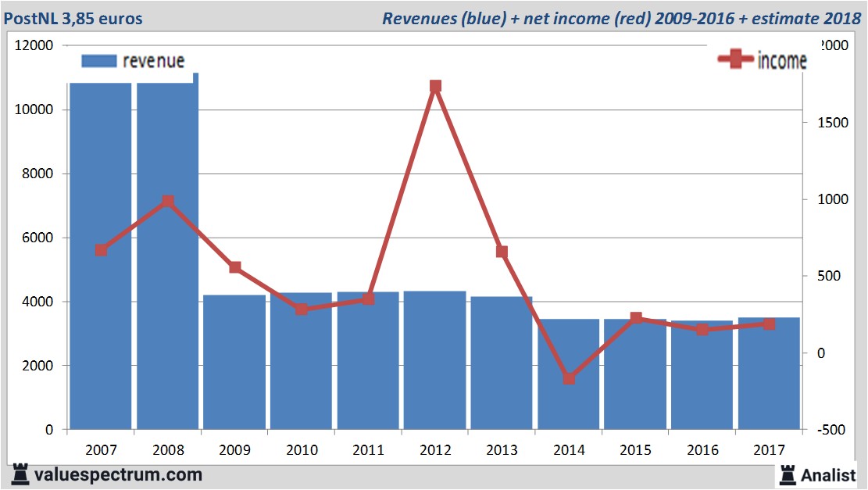Click the 2007 red income marker

(x=101, y=250)
